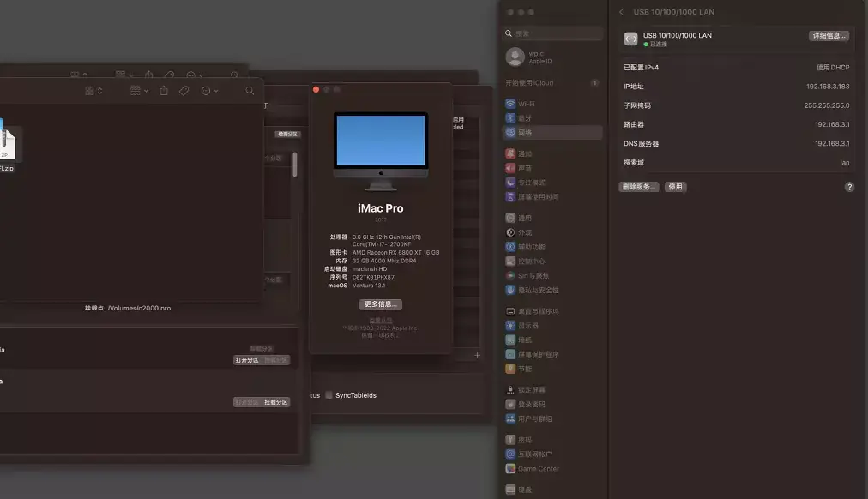
Task: Open Finder group-by dropdown in front window
Action: 139,91
